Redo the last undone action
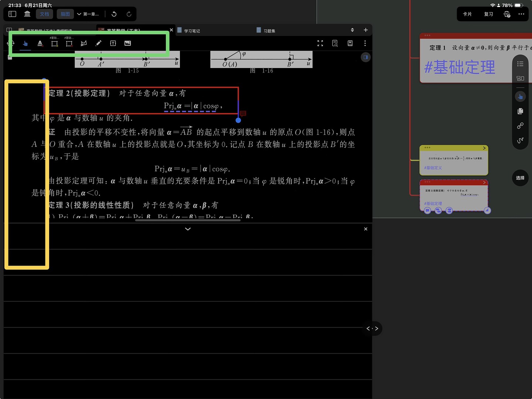 pyautogui.click(x=129, y=14)
